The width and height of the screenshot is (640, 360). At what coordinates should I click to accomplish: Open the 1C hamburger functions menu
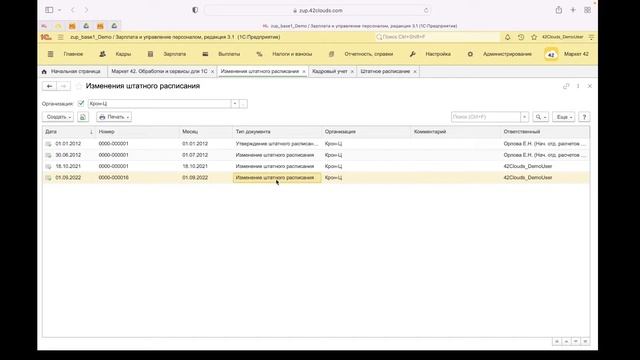pos(60,37)
